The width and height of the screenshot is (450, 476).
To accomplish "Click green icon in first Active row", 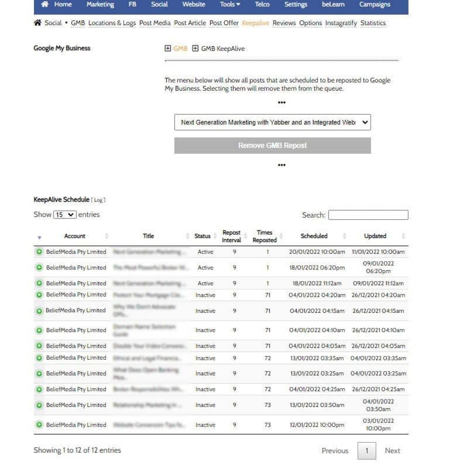I will 39,252.
